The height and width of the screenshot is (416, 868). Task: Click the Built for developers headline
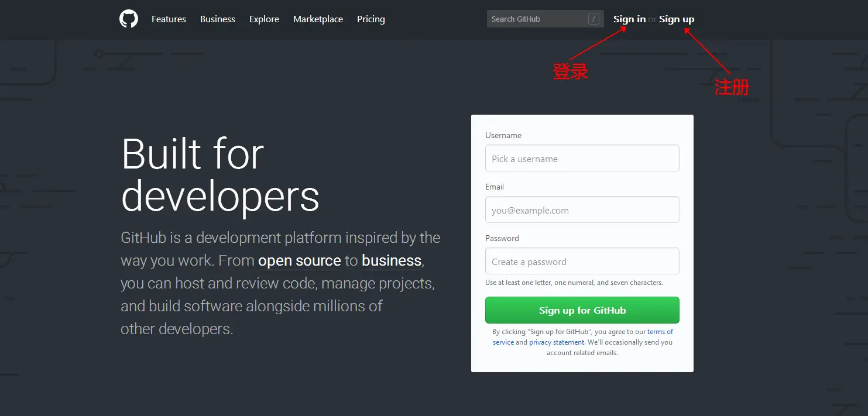tap(220, 175)
